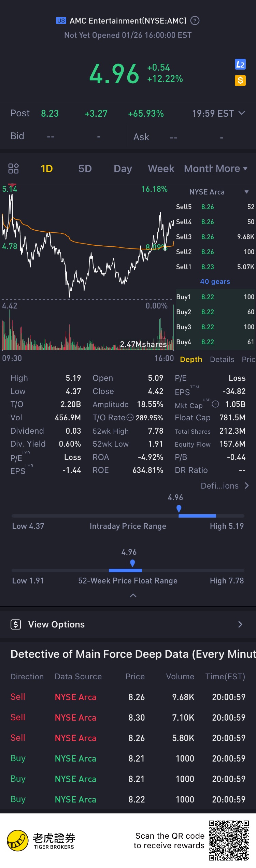Tap the Sell5 order row at 8.26
This screenshot has width=256, height=868.
tap(215, 207)
